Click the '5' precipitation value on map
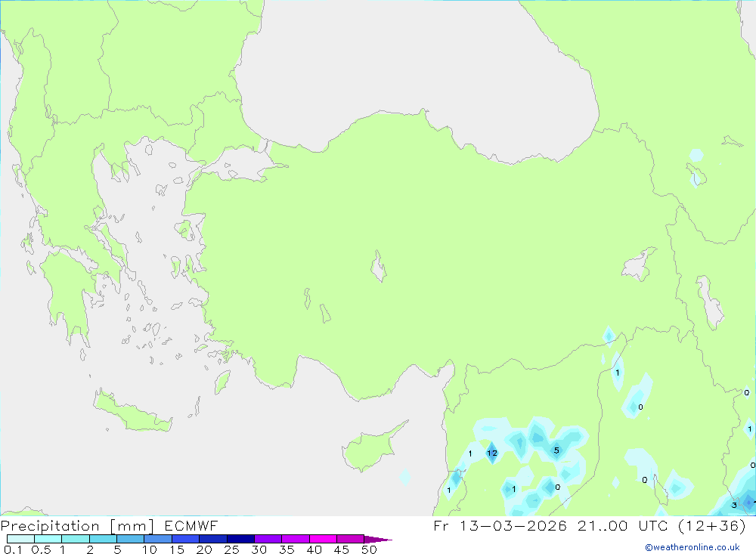 pos(556,450)
